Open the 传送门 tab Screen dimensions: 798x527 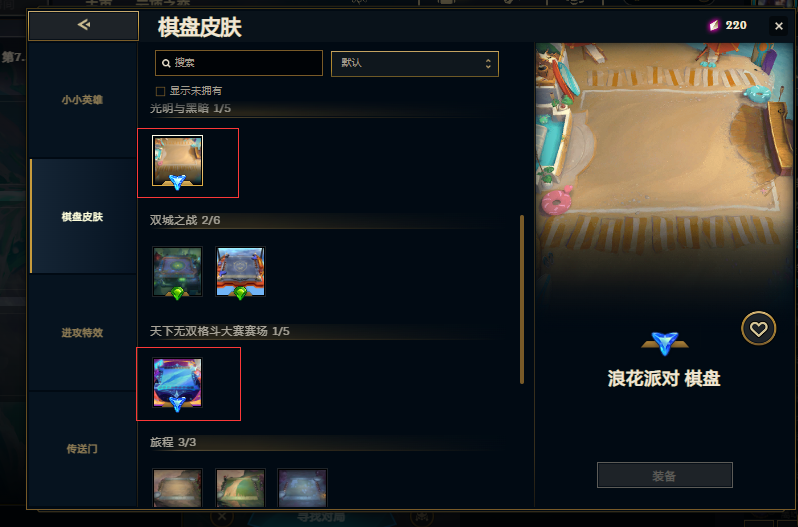[x=82, y=449]
